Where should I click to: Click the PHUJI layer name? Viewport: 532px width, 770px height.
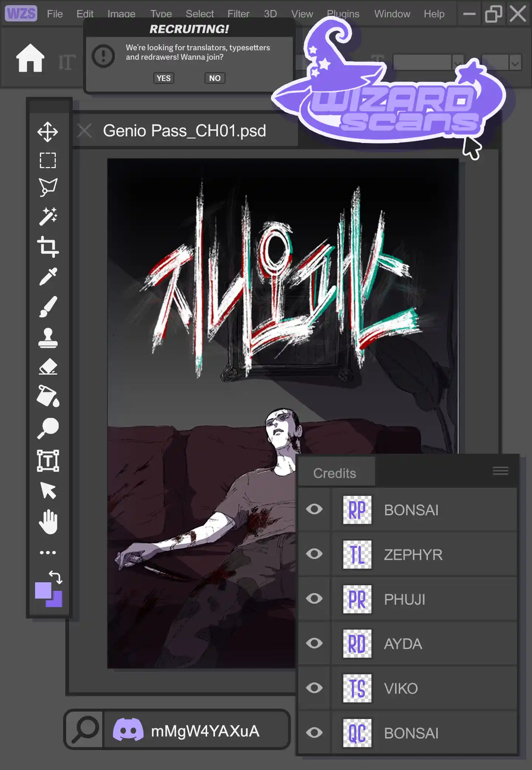(x=405, y=600)
